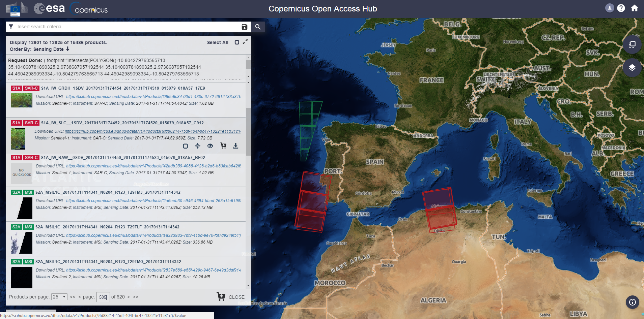
Task: Click results list scrollbar thumb
Action: tap(248, 132)
